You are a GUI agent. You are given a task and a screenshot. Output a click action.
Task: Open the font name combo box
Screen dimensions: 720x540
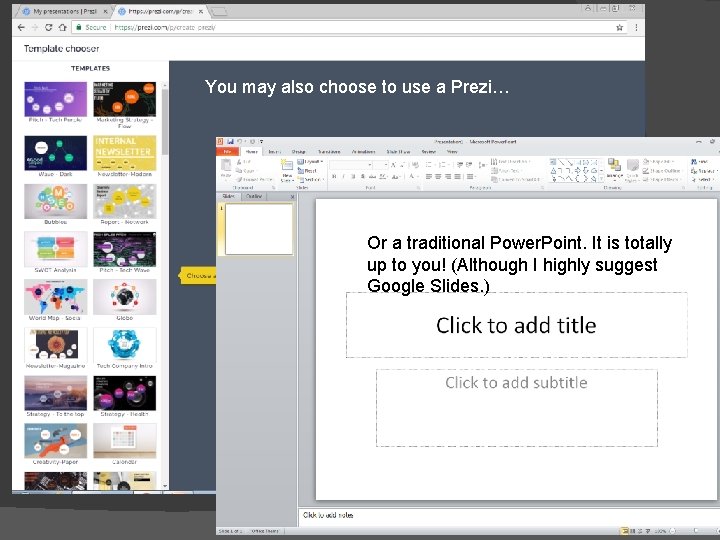point(351,164)
